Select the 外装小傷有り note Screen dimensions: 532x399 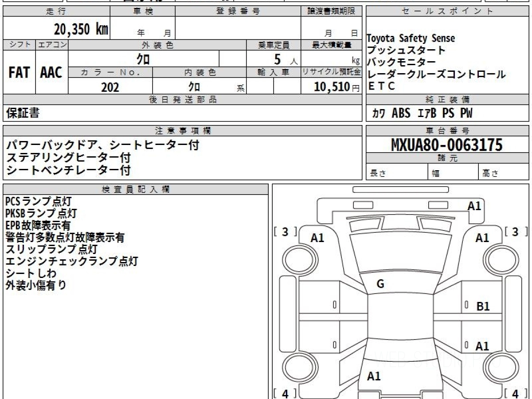[36, 285]
